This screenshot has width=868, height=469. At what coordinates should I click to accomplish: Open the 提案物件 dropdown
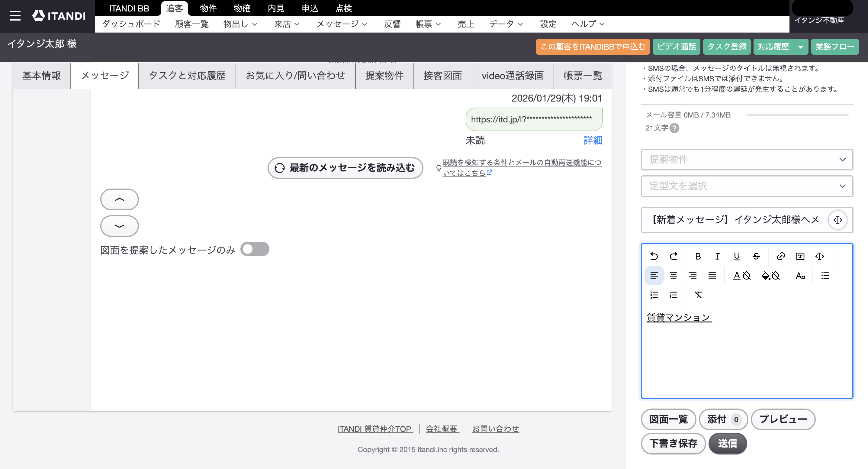[747, 160]
